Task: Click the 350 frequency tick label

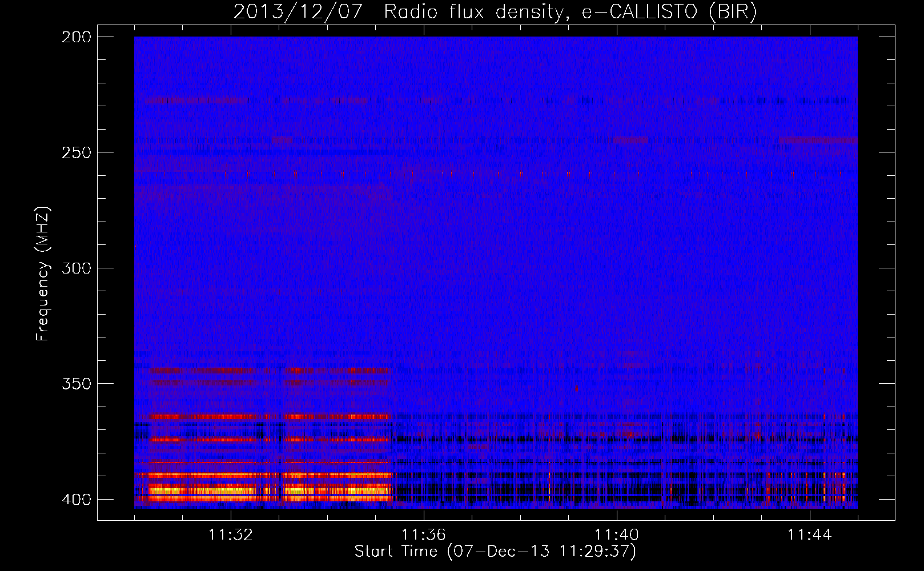Action: pos(76,383)
